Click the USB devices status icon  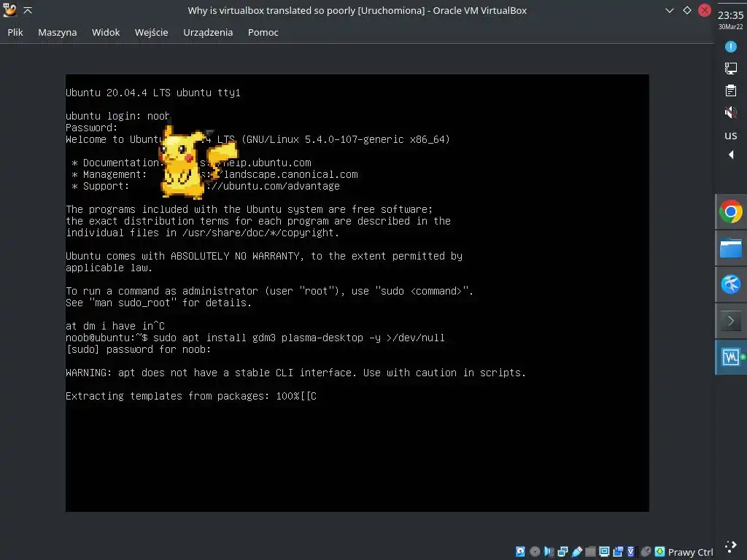click(577, 551)
